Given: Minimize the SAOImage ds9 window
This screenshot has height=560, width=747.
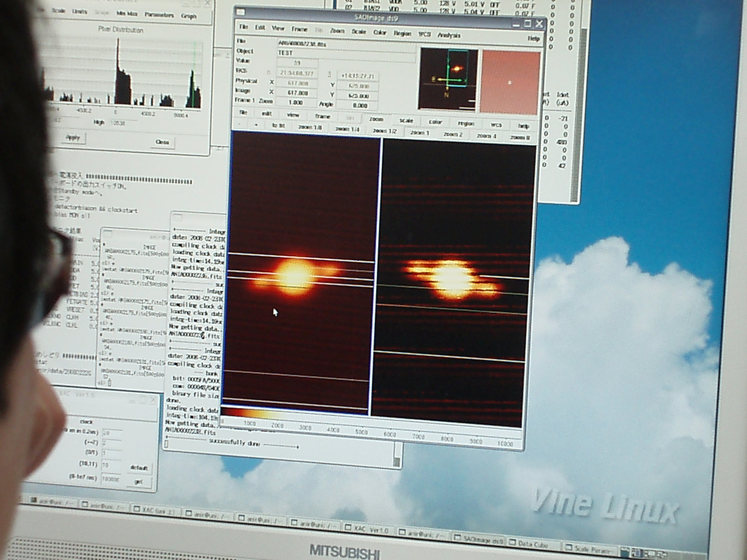Looking at the screenshot, I should tap(516, 24).
